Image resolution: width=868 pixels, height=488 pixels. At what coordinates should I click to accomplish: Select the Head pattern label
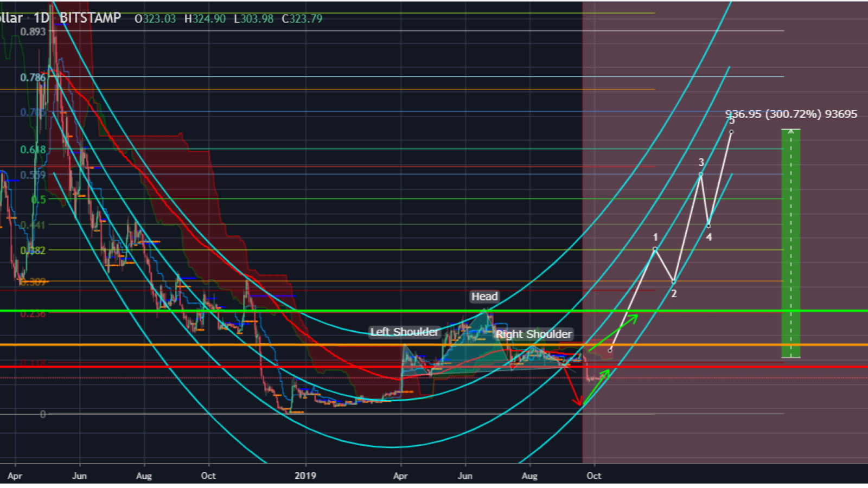[x=484, y=297]
